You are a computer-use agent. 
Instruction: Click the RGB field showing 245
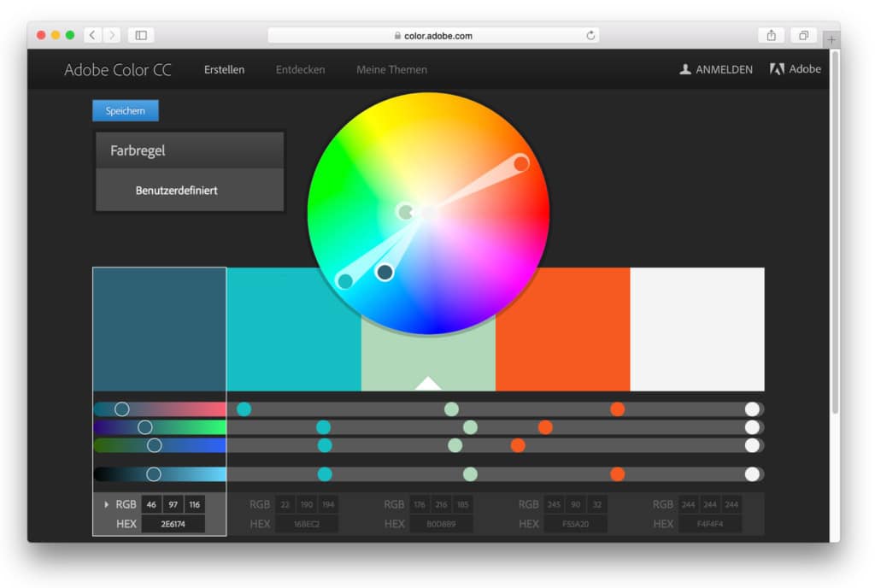tap(554, 504)
